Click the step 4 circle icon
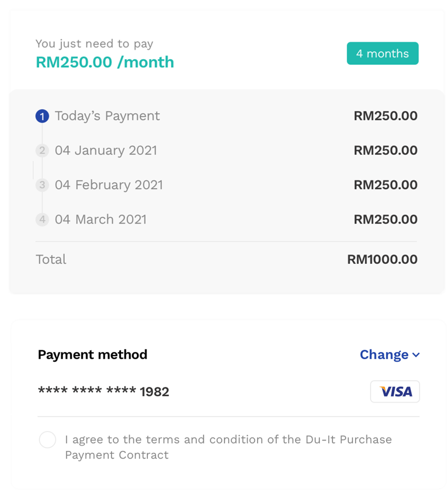This screenshot has width=448, height=493. coord(43,220)
